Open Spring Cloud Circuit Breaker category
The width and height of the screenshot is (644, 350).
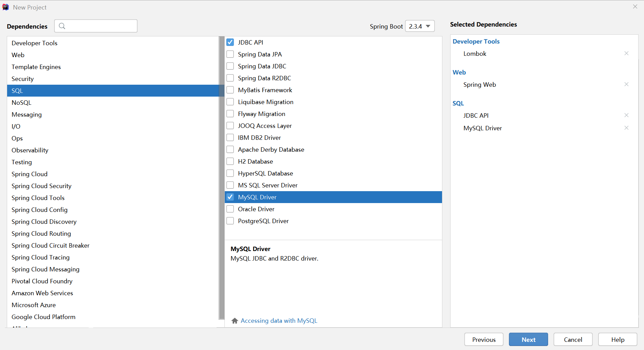click(x=113, y=245)
